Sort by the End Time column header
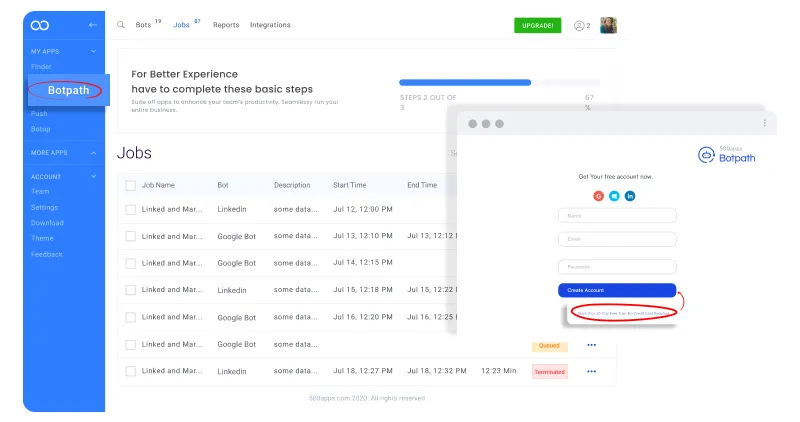800x422 pixels. pyautogui.click(x=422, y=185)
